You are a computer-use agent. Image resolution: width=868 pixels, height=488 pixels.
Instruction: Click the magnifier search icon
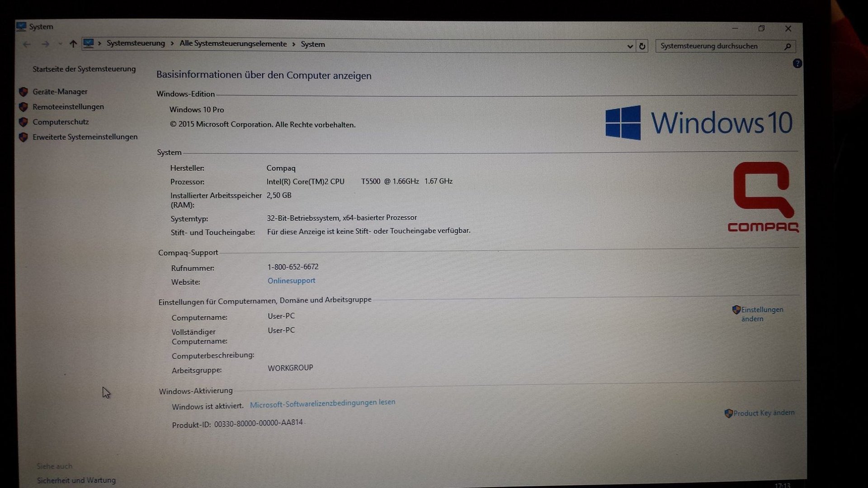[x=788, y=47]
